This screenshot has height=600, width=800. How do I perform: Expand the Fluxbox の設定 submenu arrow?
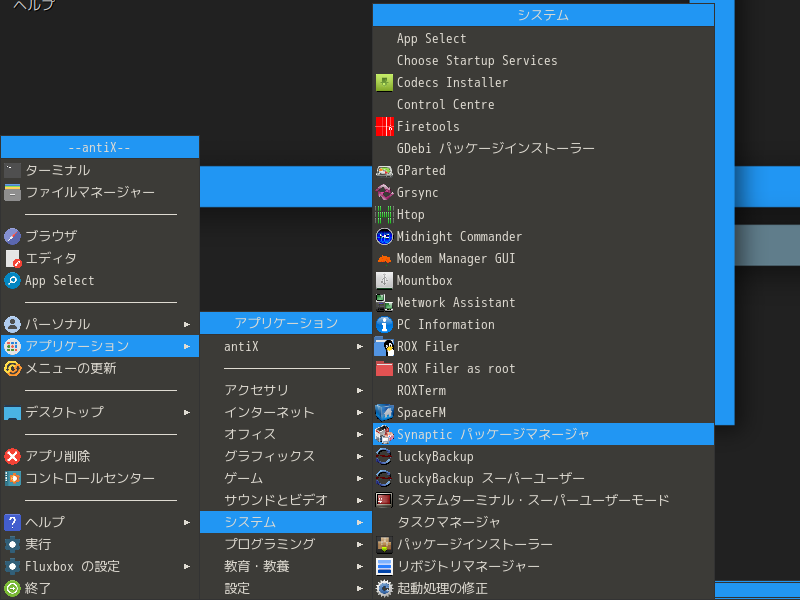[187, 566]
